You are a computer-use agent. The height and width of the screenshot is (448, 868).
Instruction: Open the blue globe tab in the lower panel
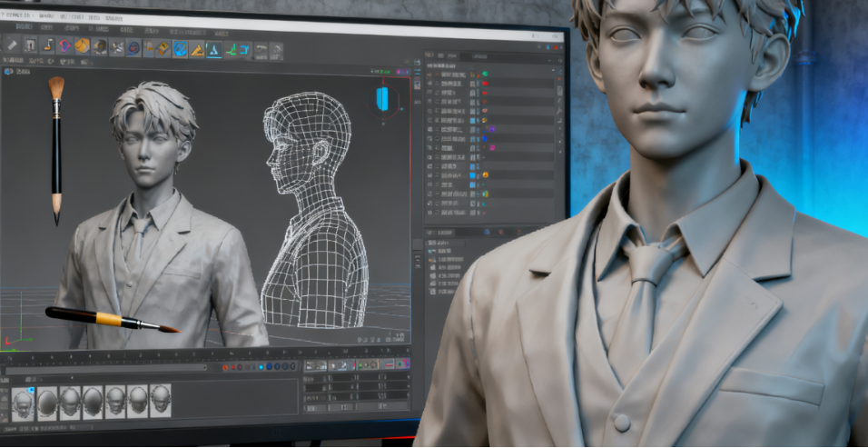pyautogui.click(x=487, y=232)
